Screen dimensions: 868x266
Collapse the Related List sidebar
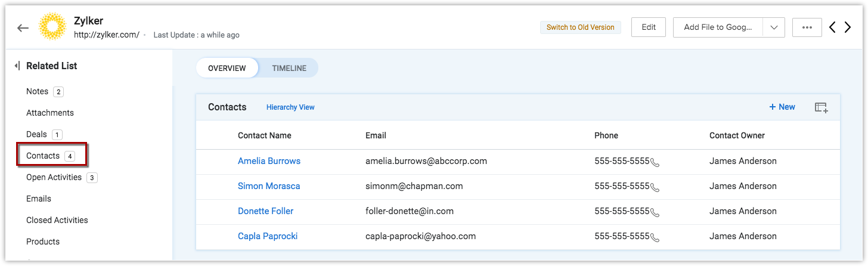click(x=17, y=66)
